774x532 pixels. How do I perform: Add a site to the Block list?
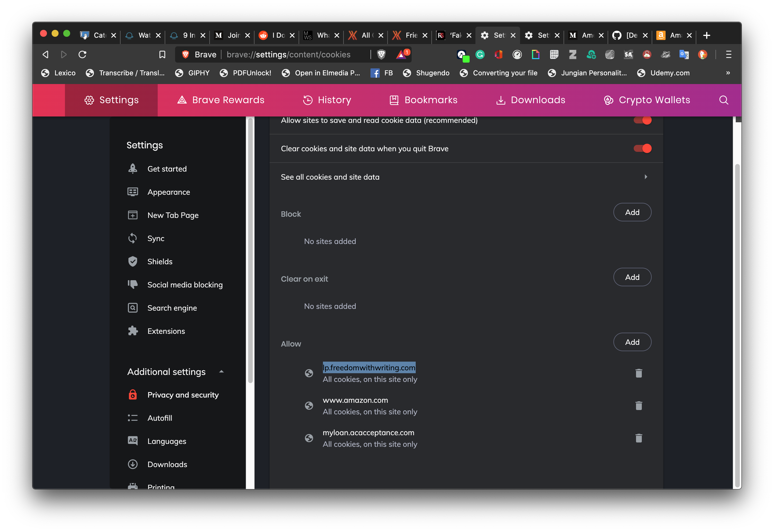(x=632, y=212)
